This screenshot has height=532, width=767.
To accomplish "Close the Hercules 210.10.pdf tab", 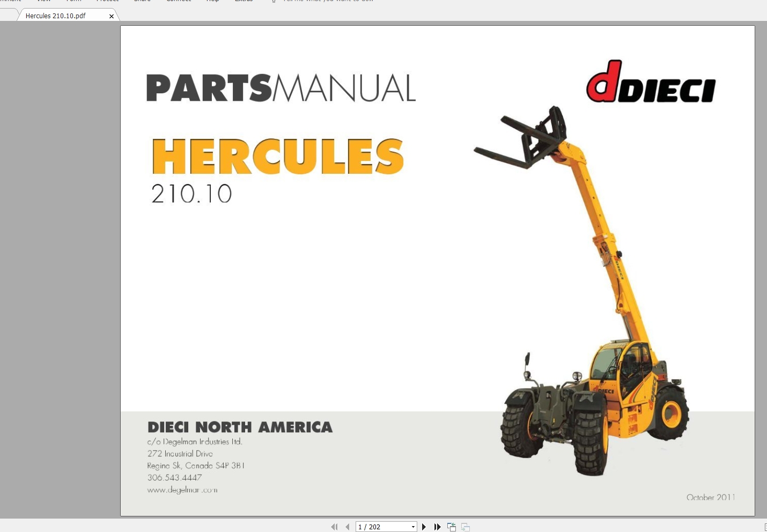I will (112, 16).
